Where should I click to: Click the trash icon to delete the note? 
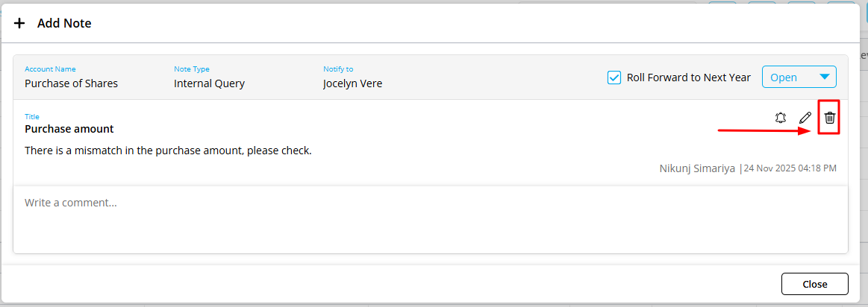click(x=829, y=118)
